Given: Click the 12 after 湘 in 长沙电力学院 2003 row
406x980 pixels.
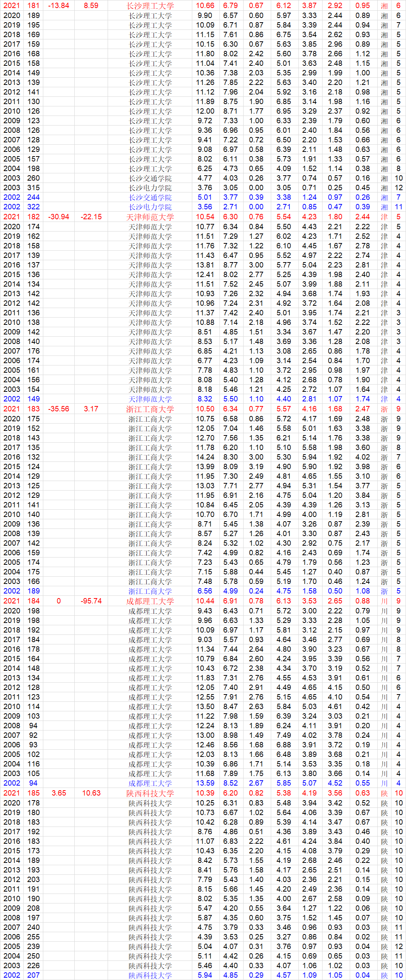Looking at the screenshot, I should pos(399,188).
